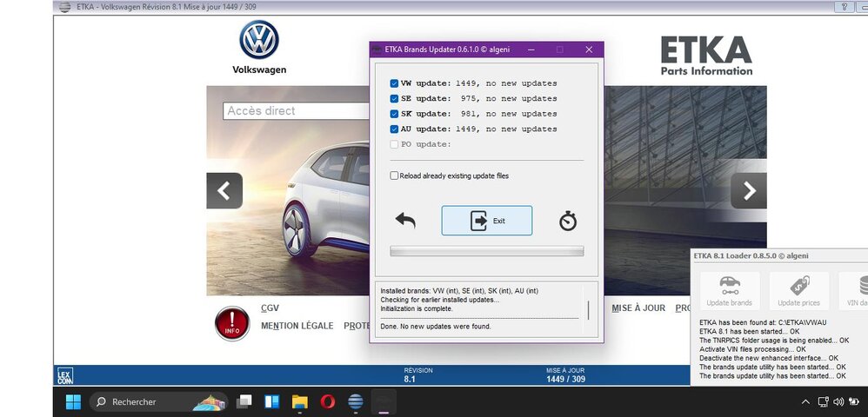Click the 'TNRPICS folder usage' log line
Image resolution: width=868 pixels, height=417 pixels.
point(774,341)
